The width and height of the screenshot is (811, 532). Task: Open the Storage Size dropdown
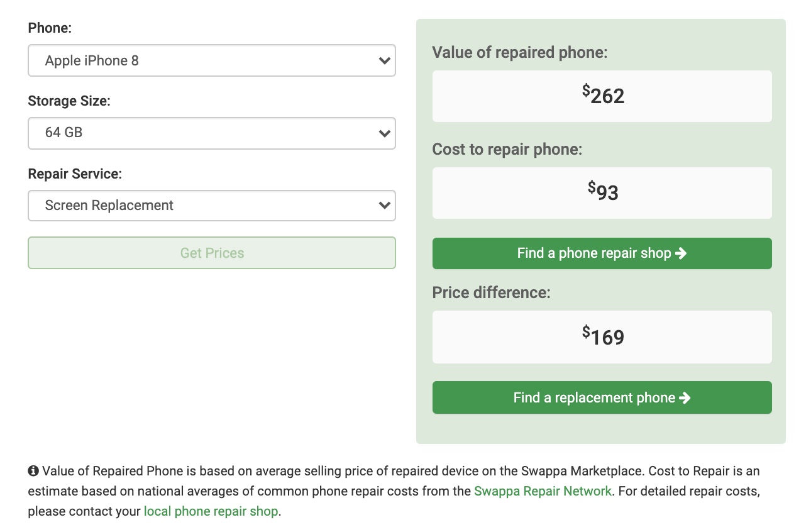[212, 133]
